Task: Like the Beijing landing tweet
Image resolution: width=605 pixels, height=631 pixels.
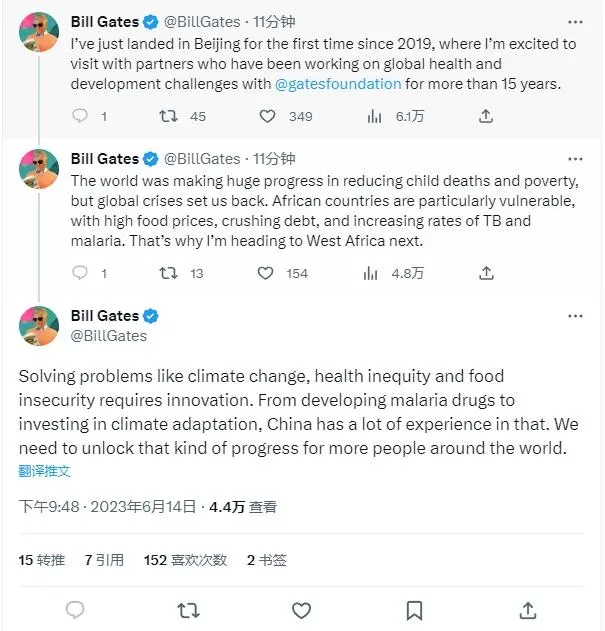Action: (268, 117)
